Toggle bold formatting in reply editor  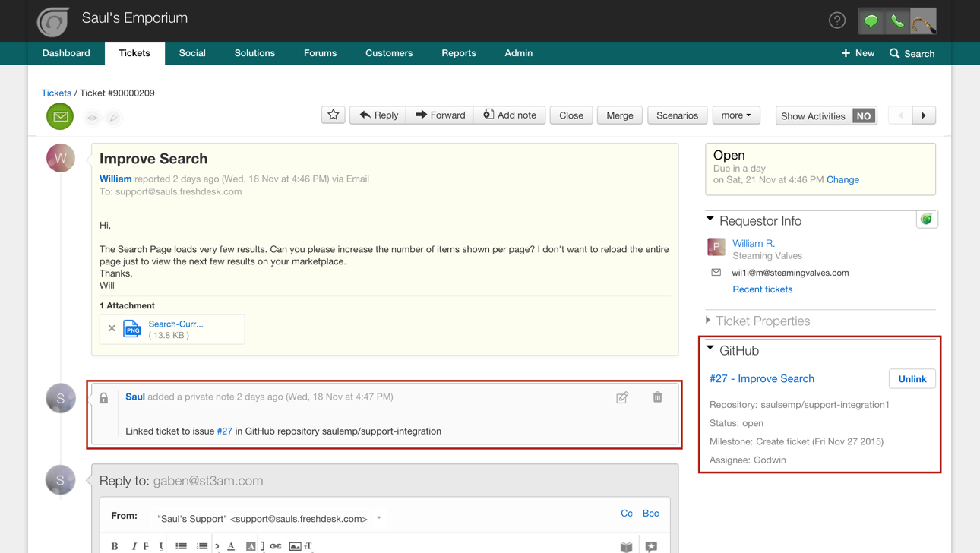pos(115,546)
